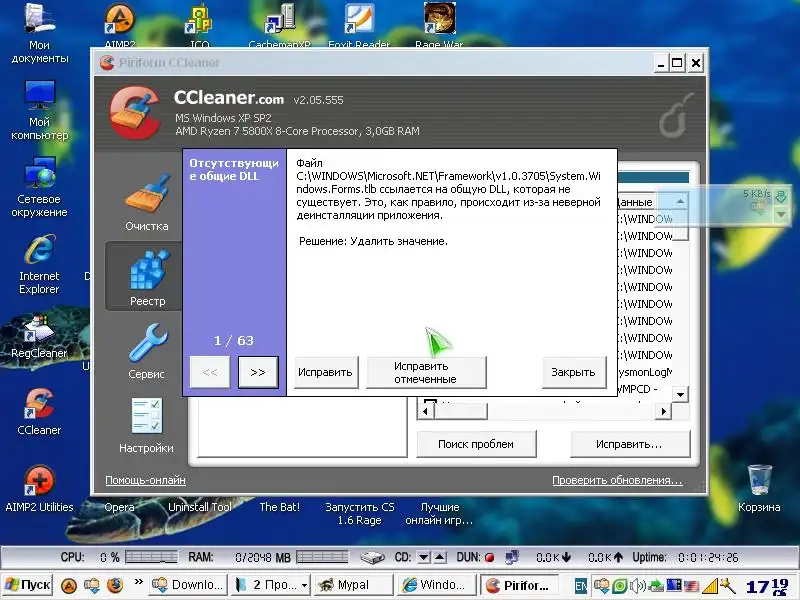
Task: Launch ICQ desktop shortcut icon
Action: (x=199, y=24)
